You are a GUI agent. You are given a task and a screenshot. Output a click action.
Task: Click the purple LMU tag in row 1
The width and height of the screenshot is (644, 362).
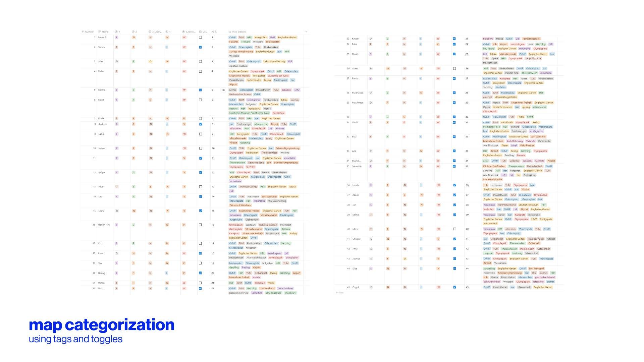tap(272, 38)
